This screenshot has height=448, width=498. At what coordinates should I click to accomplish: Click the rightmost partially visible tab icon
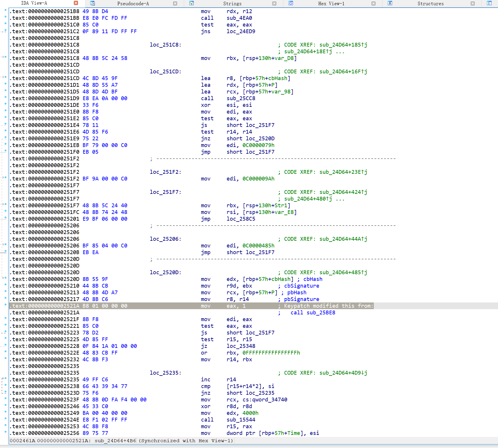pyautogui.click(x=489, y=3)
